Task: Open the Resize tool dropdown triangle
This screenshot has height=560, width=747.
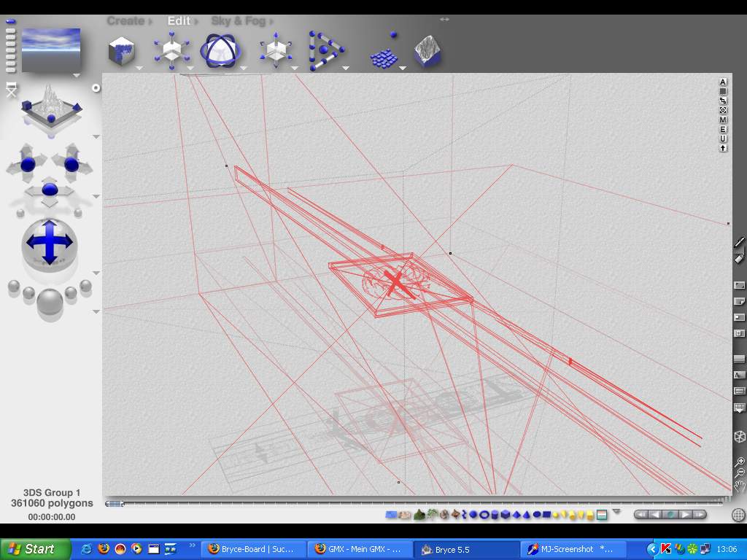Action: click(x=190, y=68)
